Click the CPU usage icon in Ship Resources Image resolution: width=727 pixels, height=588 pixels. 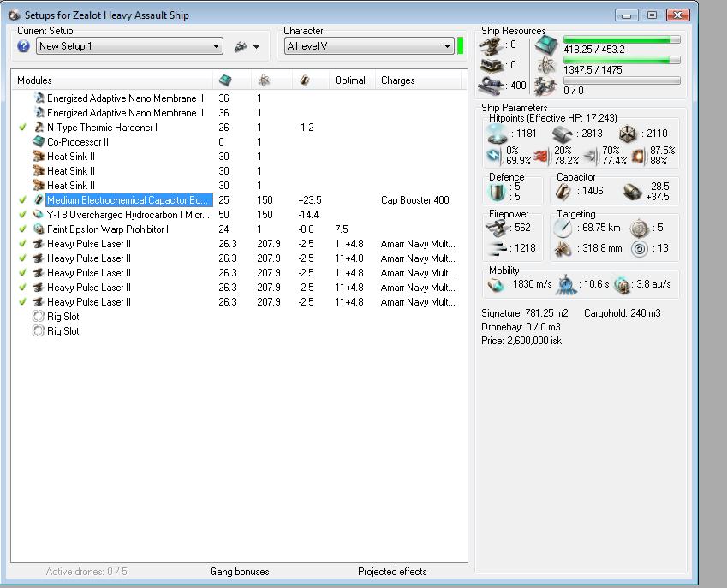tap(545, 45)
